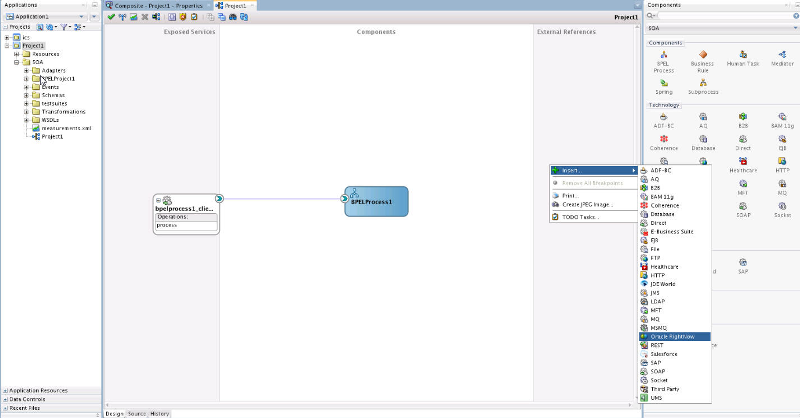Image resolution: width=800 pixels, height=418 pixels.
Task: Switch to the History tab
Action: click(x=160, y=414)
